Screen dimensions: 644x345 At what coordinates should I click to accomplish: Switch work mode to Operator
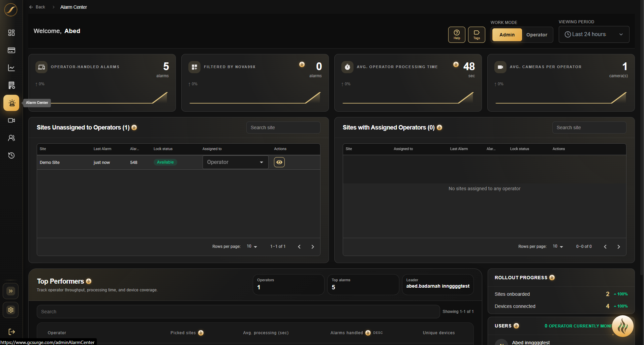point(536,35)
